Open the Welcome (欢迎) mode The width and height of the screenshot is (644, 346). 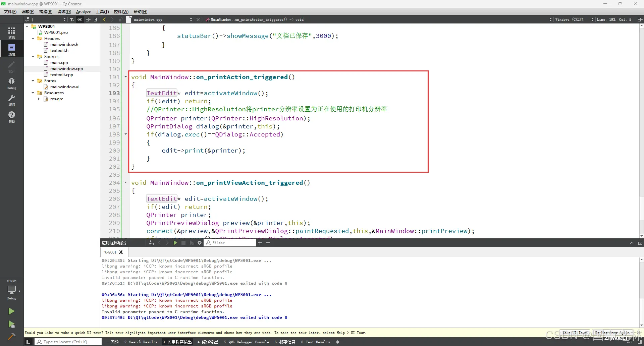(x=12, y=33)
